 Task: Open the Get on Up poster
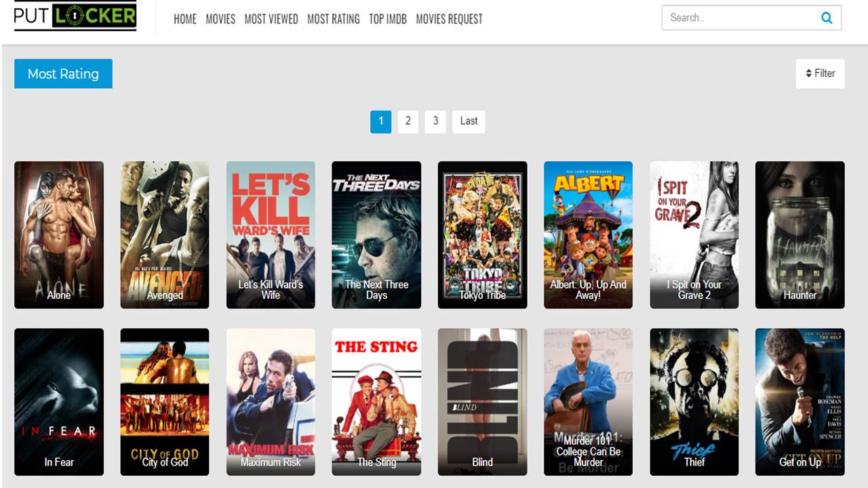click(x=800, y=402)
